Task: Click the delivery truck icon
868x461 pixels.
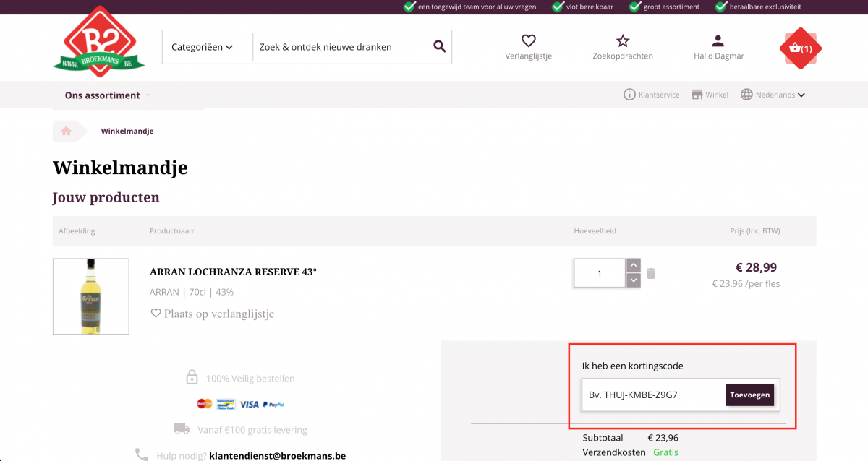Action: [182, 429]
